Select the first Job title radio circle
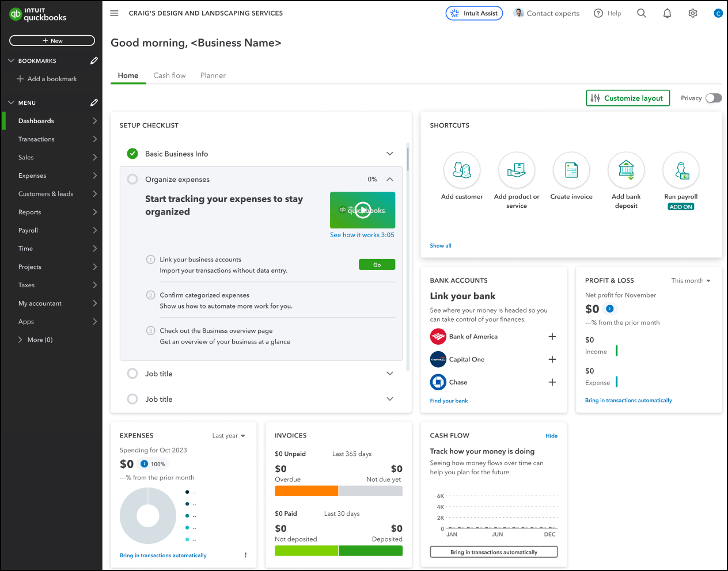 (132, 374)
